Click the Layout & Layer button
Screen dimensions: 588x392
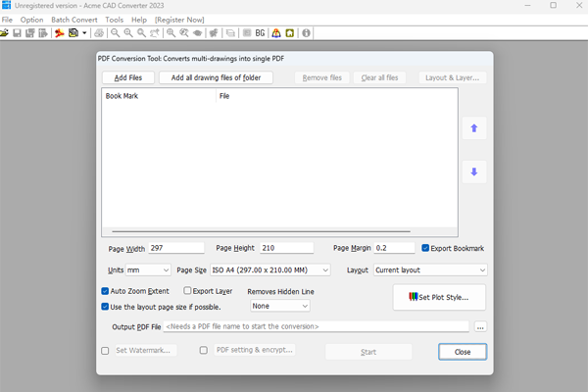452,77
